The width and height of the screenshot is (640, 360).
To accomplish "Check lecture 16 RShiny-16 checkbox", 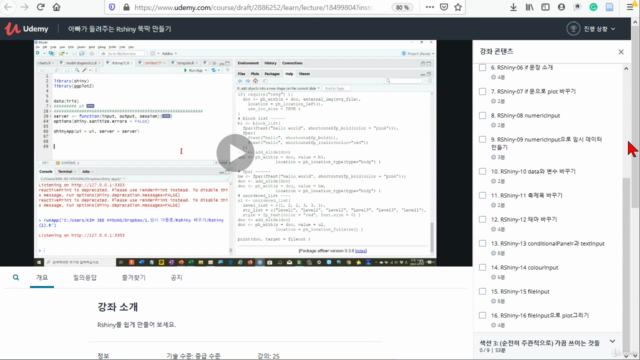I will pyautogui.click(x=482, y=316).
